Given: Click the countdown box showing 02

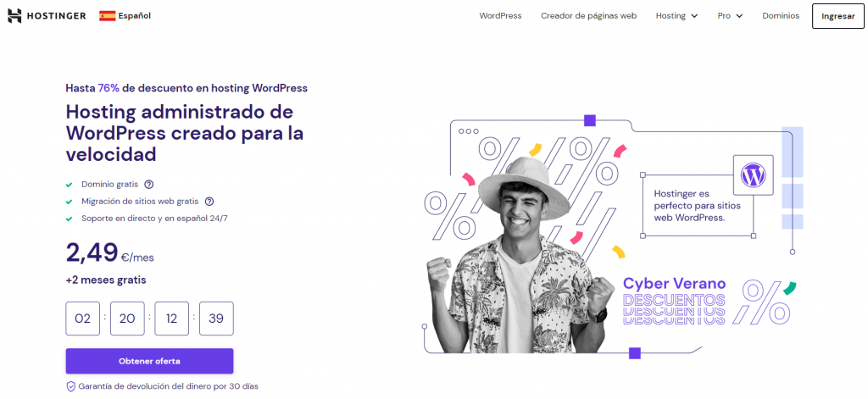Looking at the screenshot, I should pyautogui.click(x=83, y=319).
